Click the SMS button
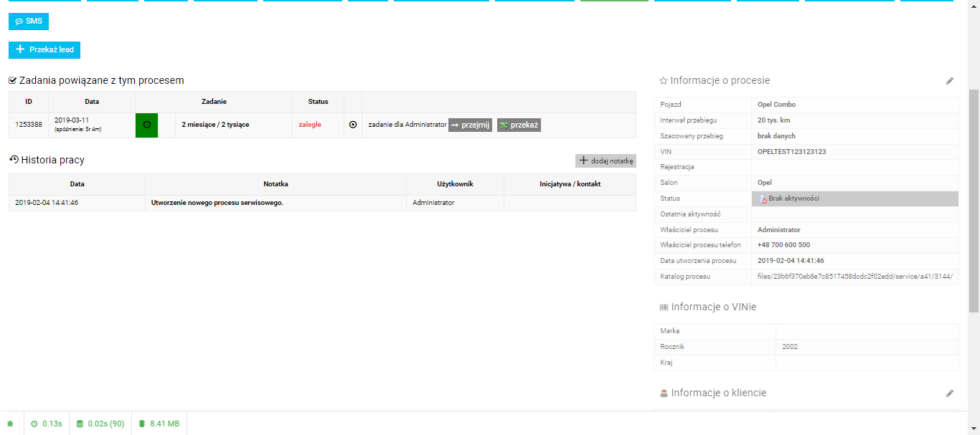980x435 pixels. point(29,21)
